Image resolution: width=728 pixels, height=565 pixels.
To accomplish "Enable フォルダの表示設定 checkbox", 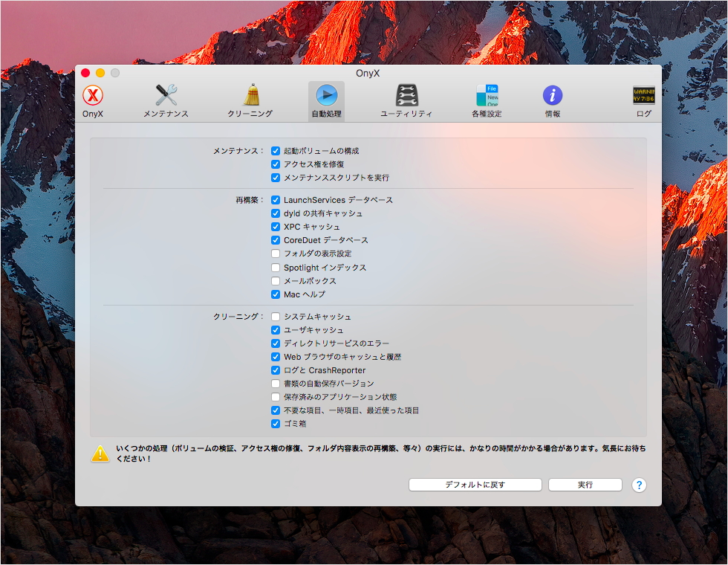I will point(276,254).
